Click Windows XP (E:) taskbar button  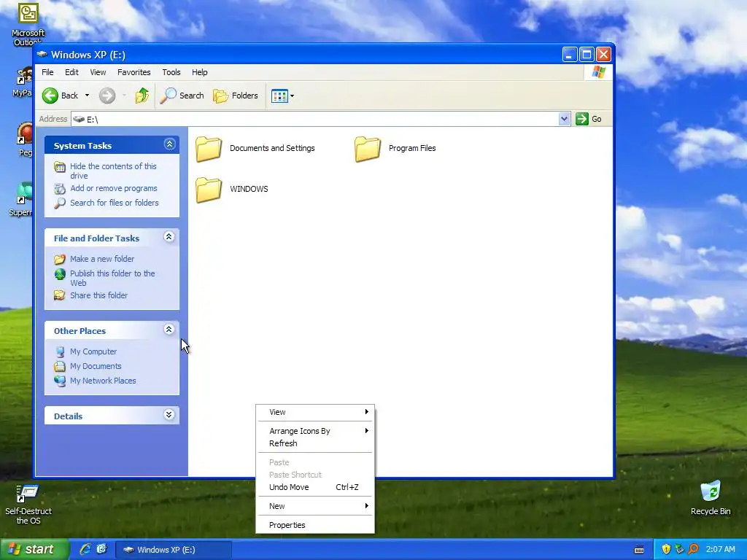pos(174,550)
